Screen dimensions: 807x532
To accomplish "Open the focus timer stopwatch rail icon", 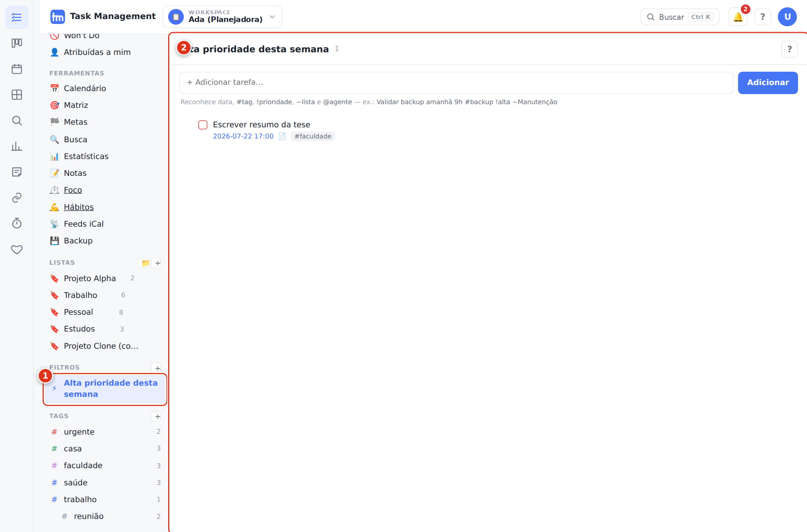I will coord(17,224).
